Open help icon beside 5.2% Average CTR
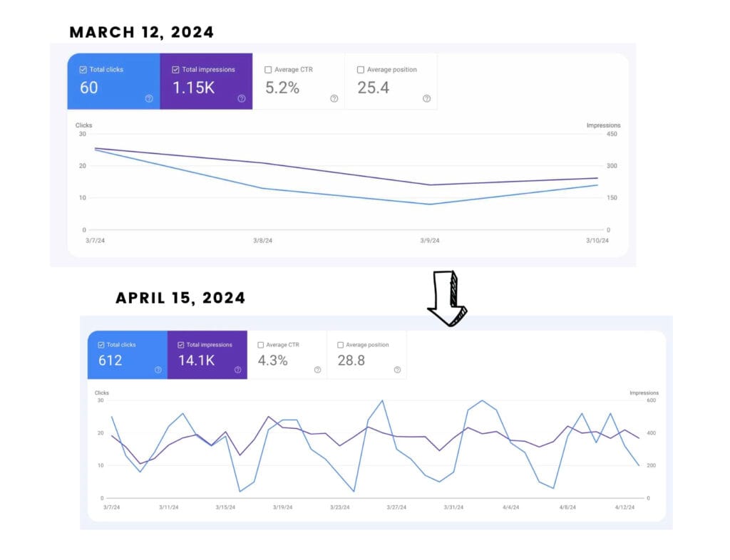This screenshot has height=560, width=730. tap(334, 99)
